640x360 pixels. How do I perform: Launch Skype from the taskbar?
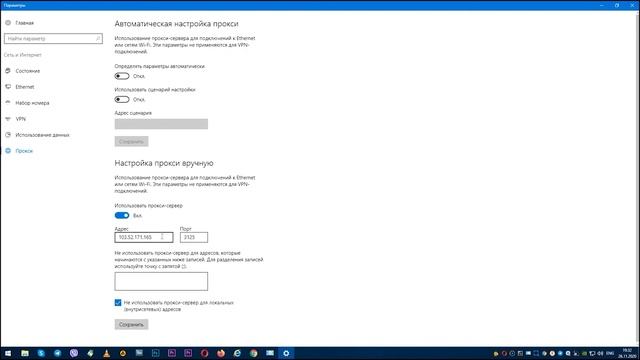click(41, 353)
